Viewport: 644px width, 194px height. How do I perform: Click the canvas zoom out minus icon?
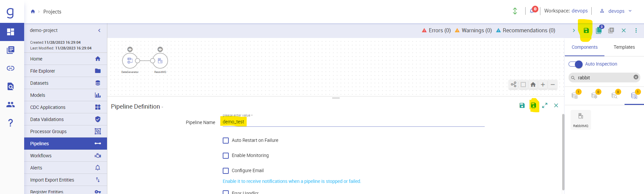(552, 84)
